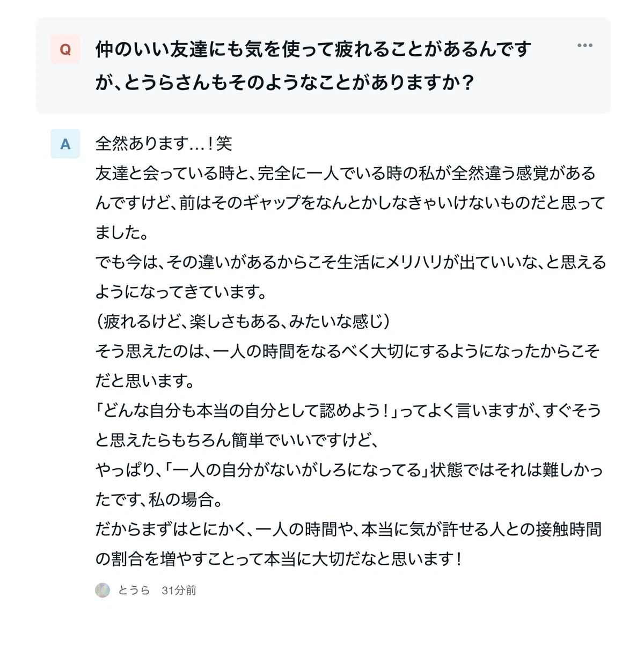This screenshot has height=649, width=644.
Task: Click the line starting 友達と会っている時と
Action: point(346,173)
